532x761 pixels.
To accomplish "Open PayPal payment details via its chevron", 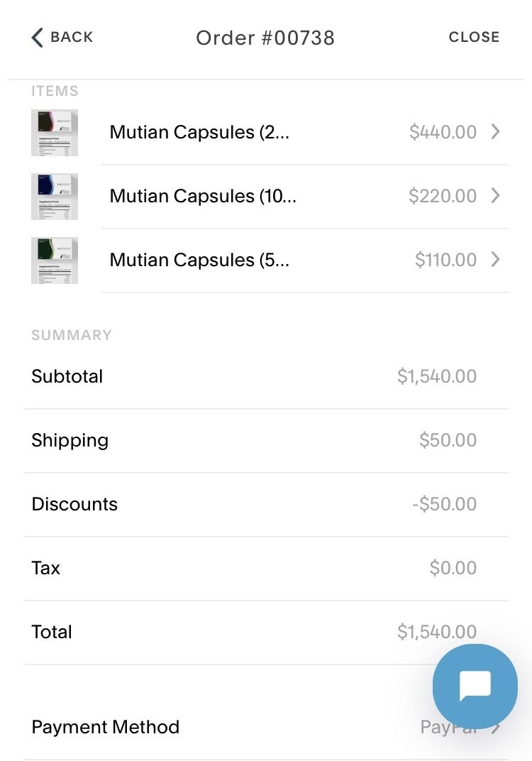I will point(496,728).
